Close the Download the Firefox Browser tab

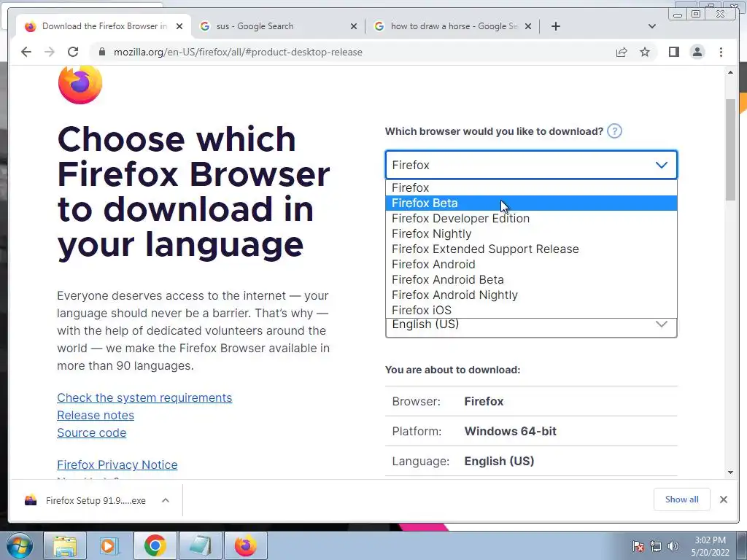click(179, 26)
